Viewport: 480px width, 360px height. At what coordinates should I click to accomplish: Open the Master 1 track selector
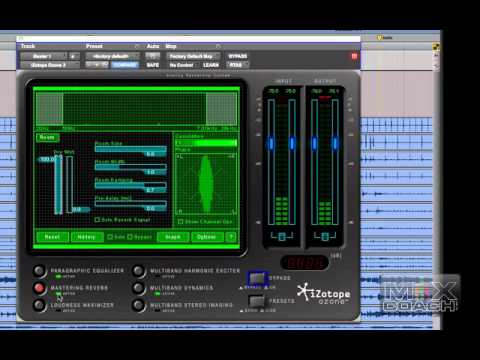tap(43, 56)
